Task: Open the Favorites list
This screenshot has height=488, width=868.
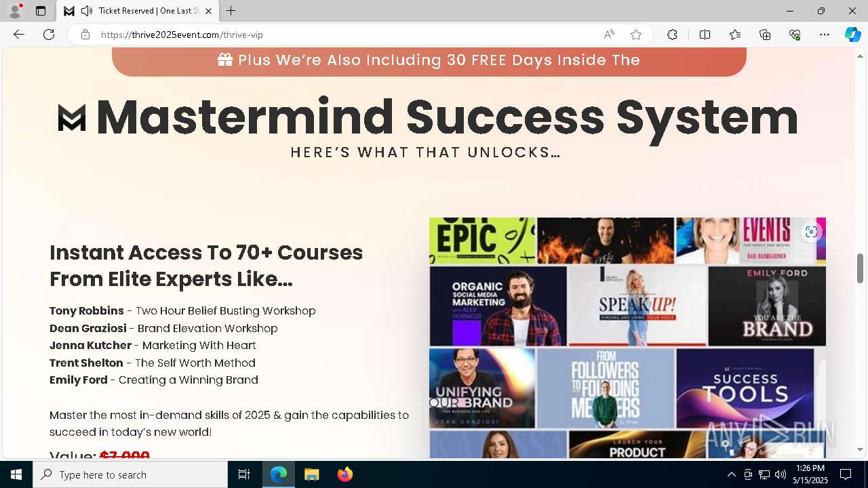Action: pos(735,35)
